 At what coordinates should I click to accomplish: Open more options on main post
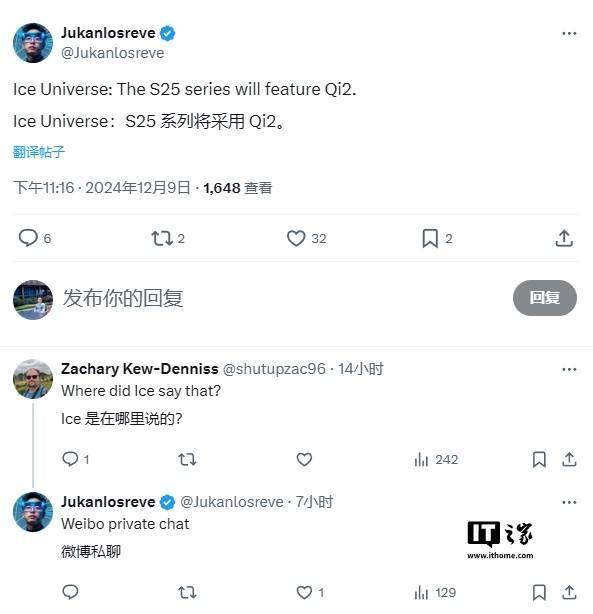pos(569,33)
